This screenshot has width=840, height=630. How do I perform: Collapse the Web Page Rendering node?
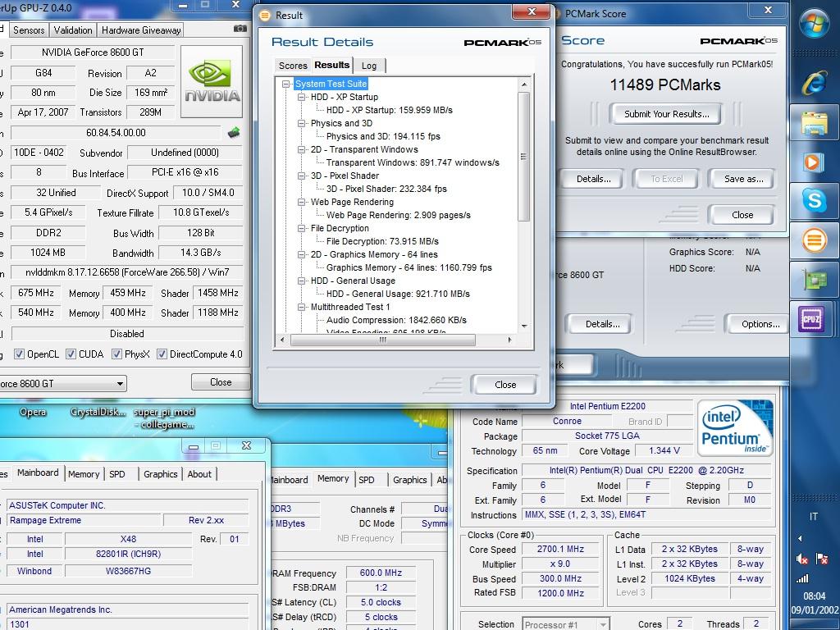[302, 202]
